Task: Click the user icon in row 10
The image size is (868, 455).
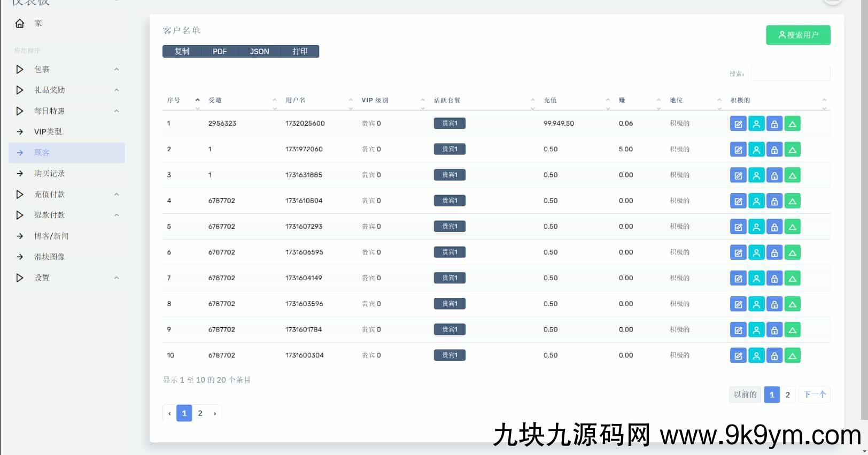Action: pos(756,356)
